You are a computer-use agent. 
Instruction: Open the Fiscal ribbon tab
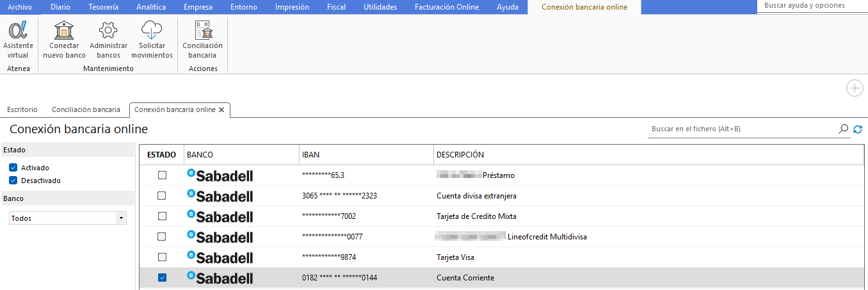(336, 7)
